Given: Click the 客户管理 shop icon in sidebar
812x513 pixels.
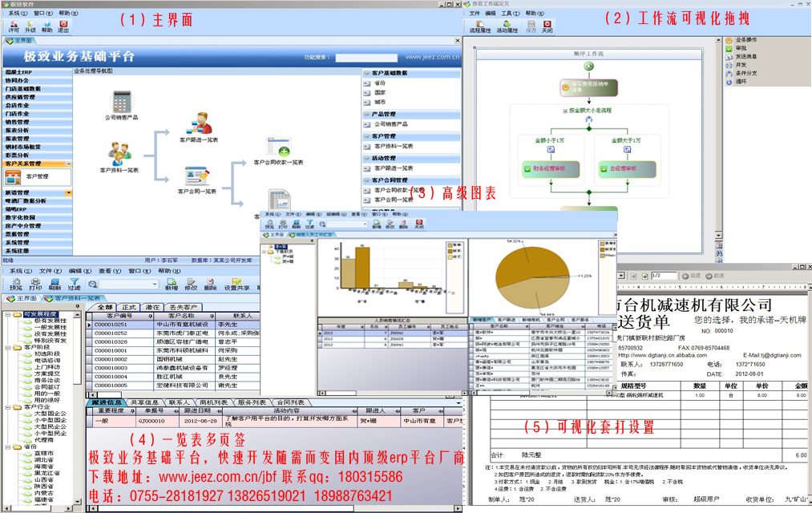Looking at the screenshot, I should click(x=13, y=178).
